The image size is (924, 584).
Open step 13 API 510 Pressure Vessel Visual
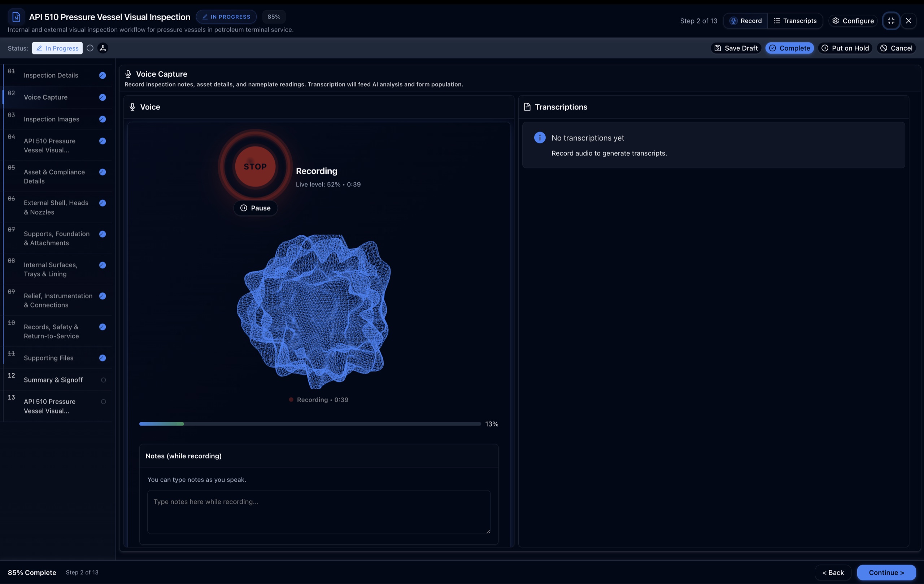[57, 406]
